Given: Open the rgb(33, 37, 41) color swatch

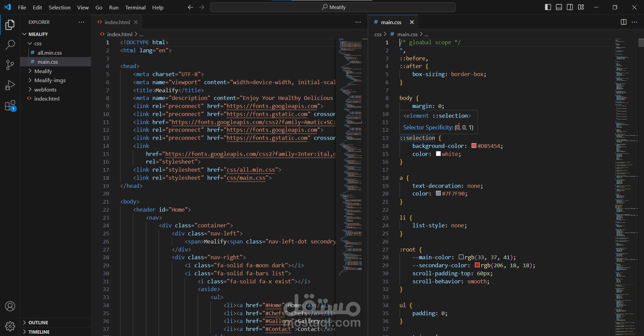Looking at the screenshot, I should point(461,257).
